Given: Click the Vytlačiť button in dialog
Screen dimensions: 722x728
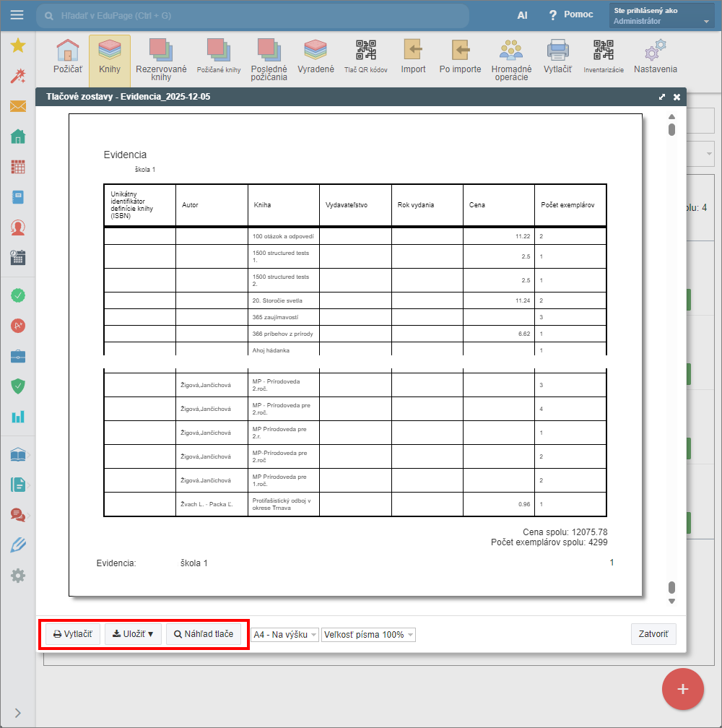Looking at the screenshot, I should pyautogui.click(x=73, y=634).
